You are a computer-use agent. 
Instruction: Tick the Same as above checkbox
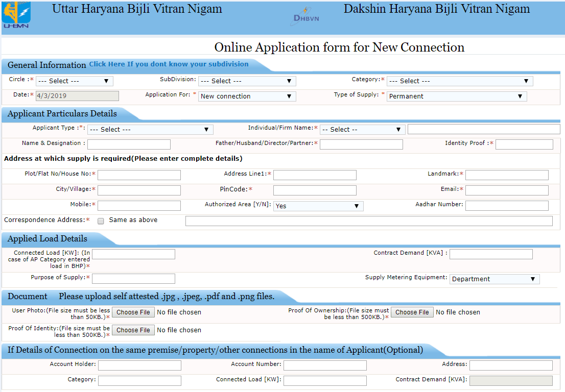pyautogui.click(x=101, y=221)
